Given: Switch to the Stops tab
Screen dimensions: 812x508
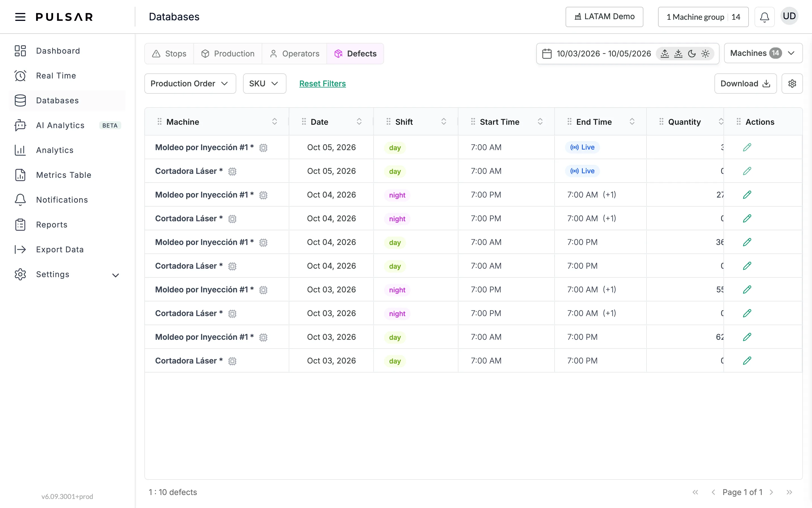Looking at the screenshot, I should [x=169, y=53].
